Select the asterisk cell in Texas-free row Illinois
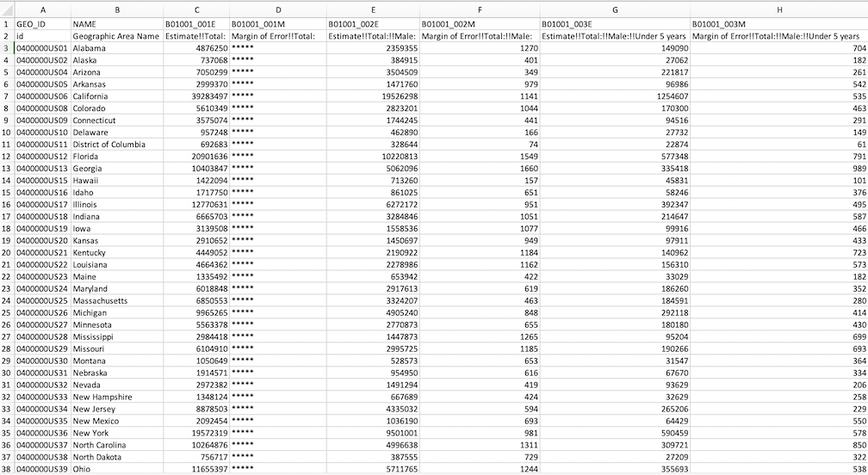 (278, 205)
